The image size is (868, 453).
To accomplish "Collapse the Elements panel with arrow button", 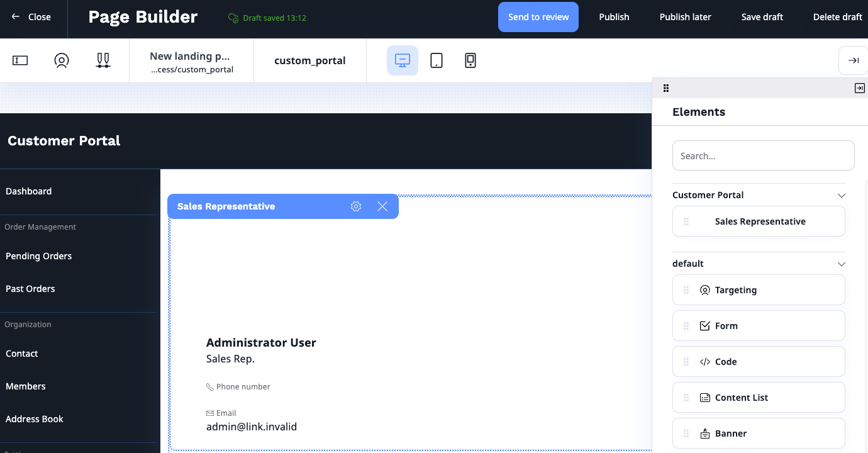I will point(859,88).
